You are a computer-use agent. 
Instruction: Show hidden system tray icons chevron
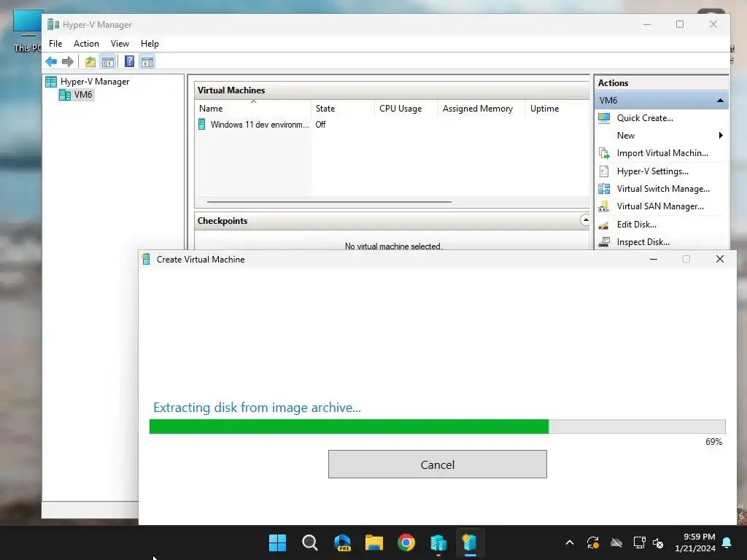[569, 542]
